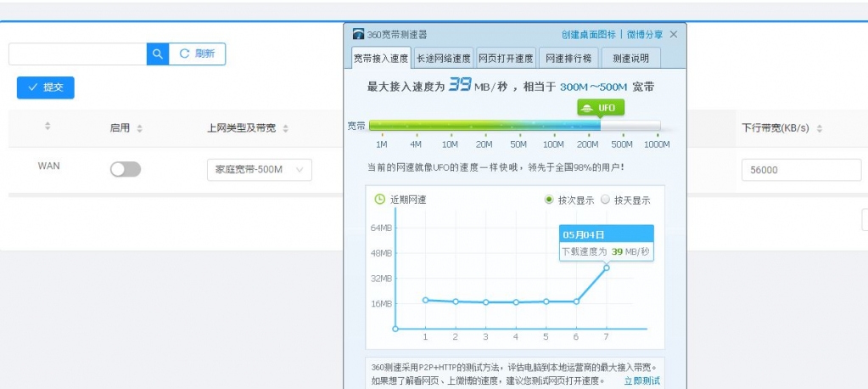The height and width of the screenshot is (389, 868).
Task: Click 立即测试 link
Action: coord(641,381)
